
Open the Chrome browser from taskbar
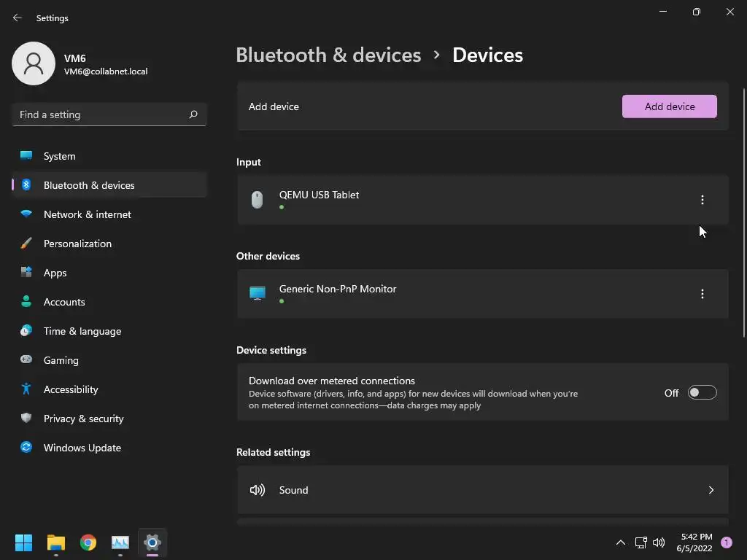point(88,542)
